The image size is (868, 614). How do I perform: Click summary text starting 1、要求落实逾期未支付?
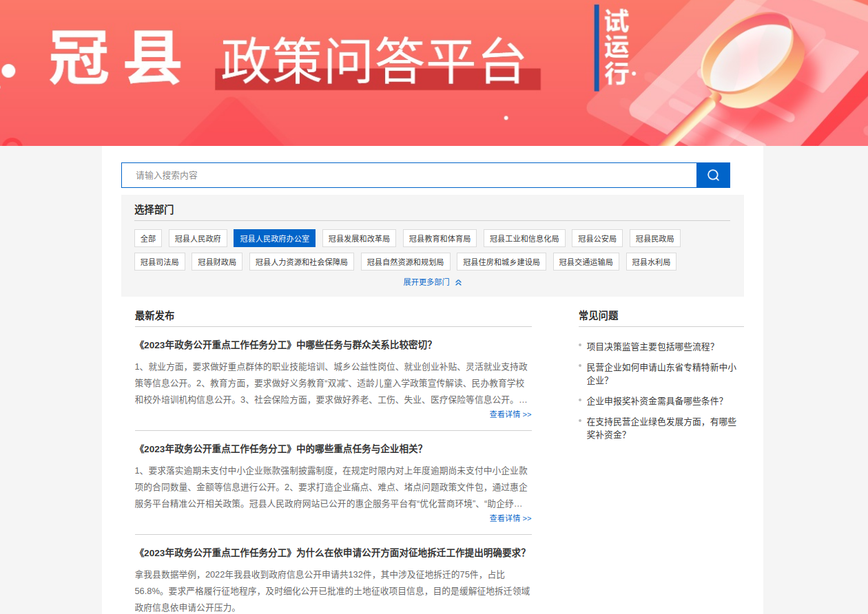click(332, 487)
